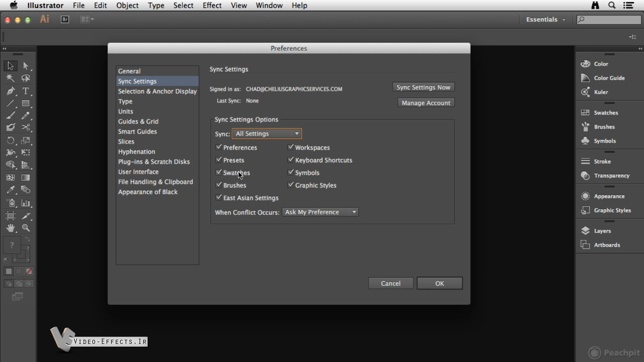The image size is (644, 362).
Task: Select the Pen tool
Action: pyautogui.click(x=10, y=91)
